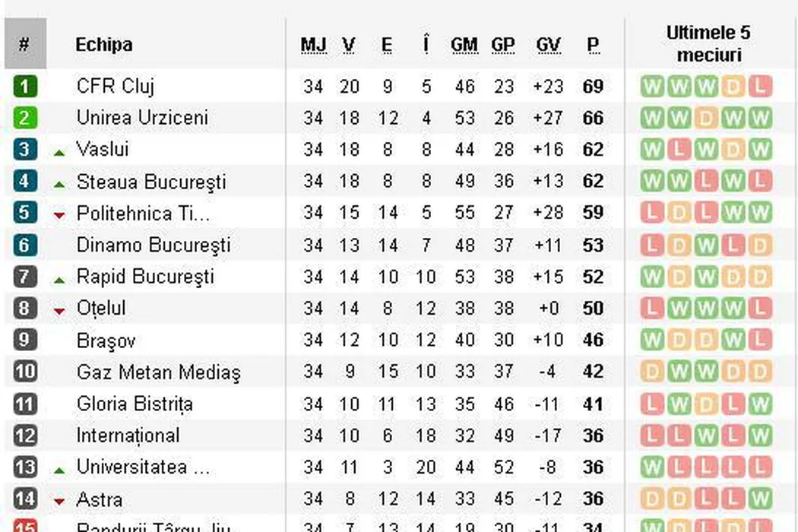Open the Gloria Bistrița team link
798x532 pixels.
(x=135, y=404)
